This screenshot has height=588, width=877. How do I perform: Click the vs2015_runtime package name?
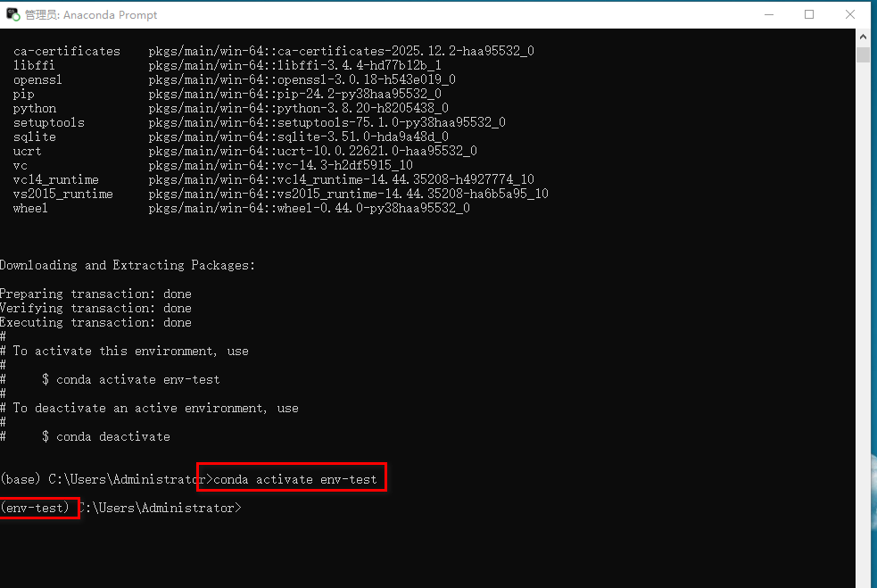[63, 195]
